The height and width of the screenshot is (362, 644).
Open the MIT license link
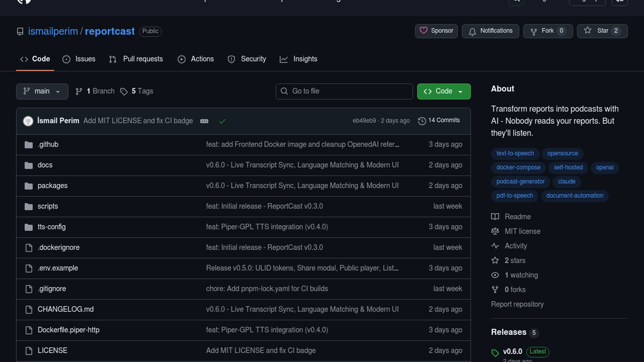pos(522,231)
